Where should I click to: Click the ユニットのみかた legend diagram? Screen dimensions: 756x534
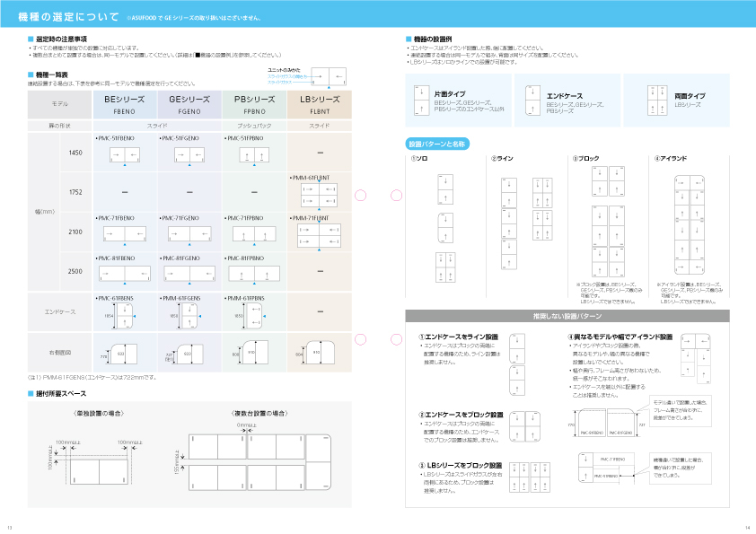[329, 76]
